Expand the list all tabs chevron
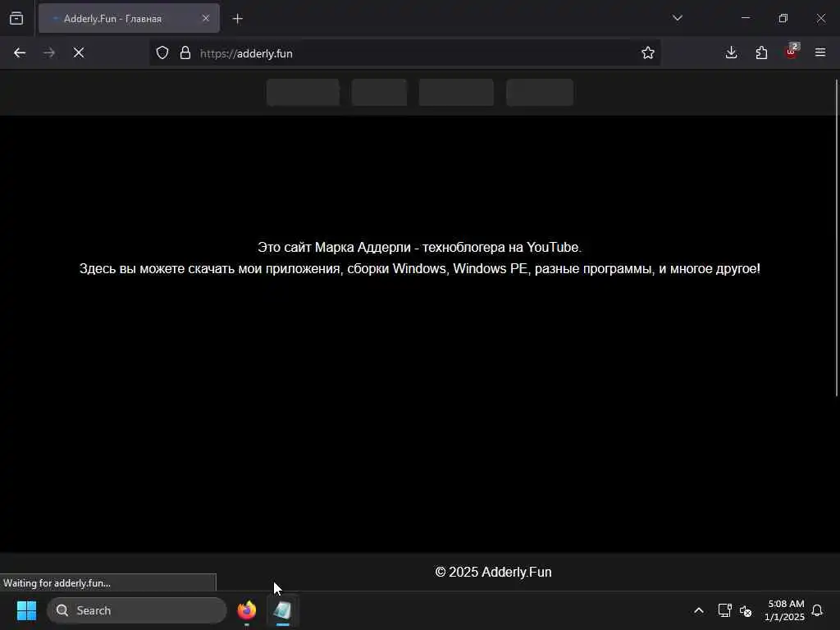The image size is (840, 630). 677,18
